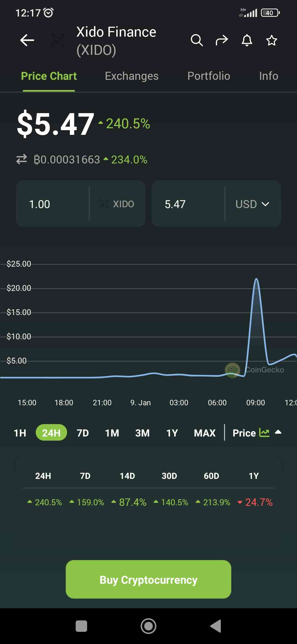Image resolution: width=297 pixels, height=644 pixels.
Task: Tap the price spike peak on chart
Action: click(x=256, y=279)
